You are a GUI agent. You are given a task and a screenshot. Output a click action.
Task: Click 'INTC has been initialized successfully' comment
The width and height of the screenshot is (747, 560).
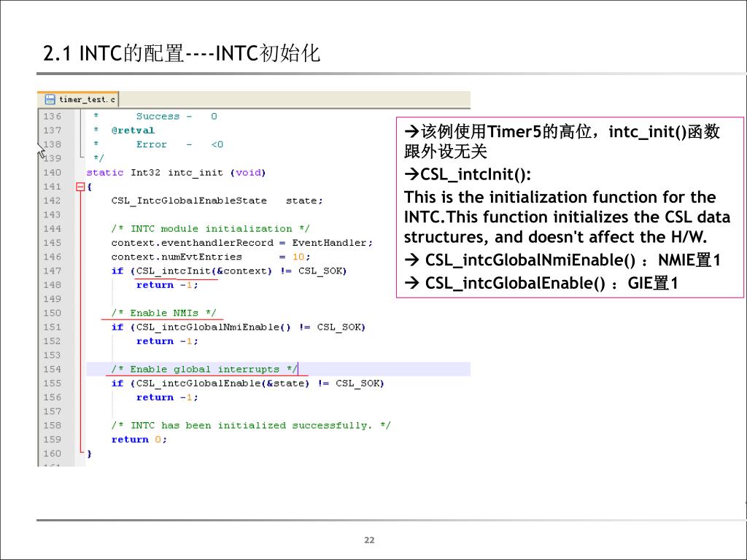point(251,425)
